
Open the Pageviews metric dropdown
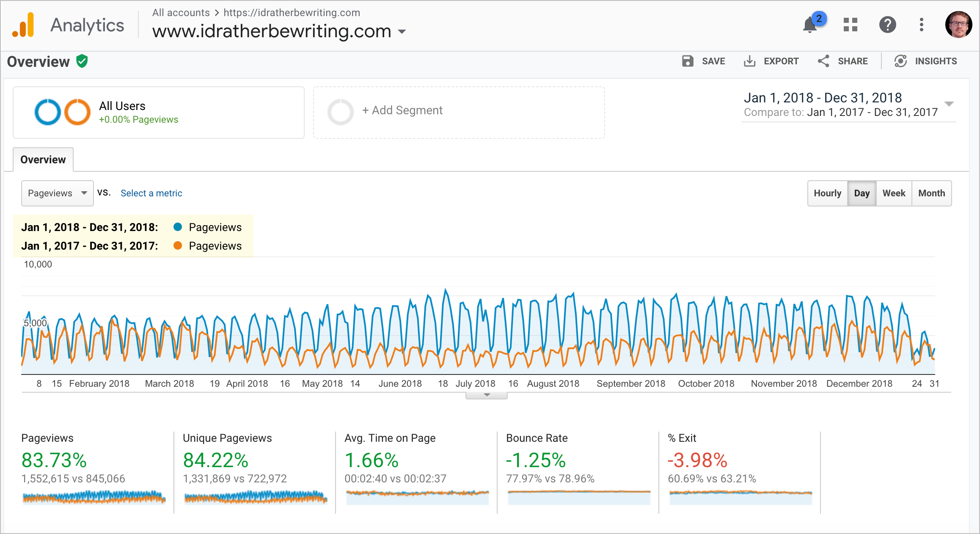coord(58,193)
